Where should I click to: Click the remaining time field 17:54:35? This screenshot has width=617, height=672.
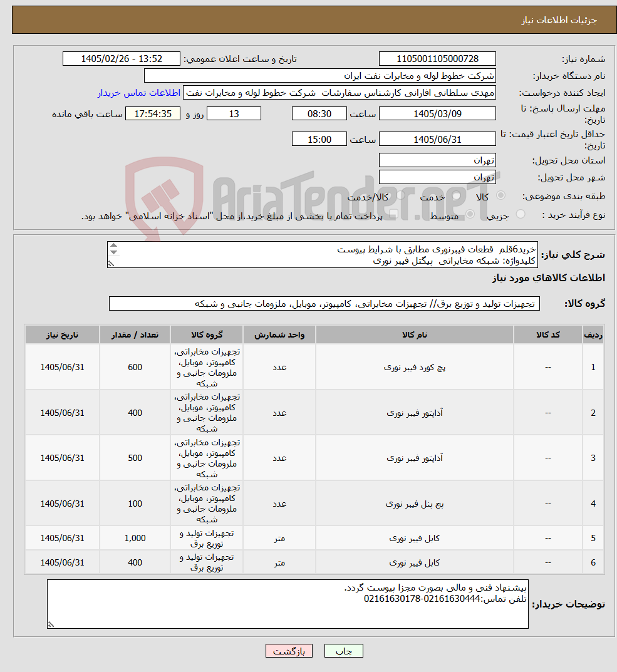[x=153, y=113]
